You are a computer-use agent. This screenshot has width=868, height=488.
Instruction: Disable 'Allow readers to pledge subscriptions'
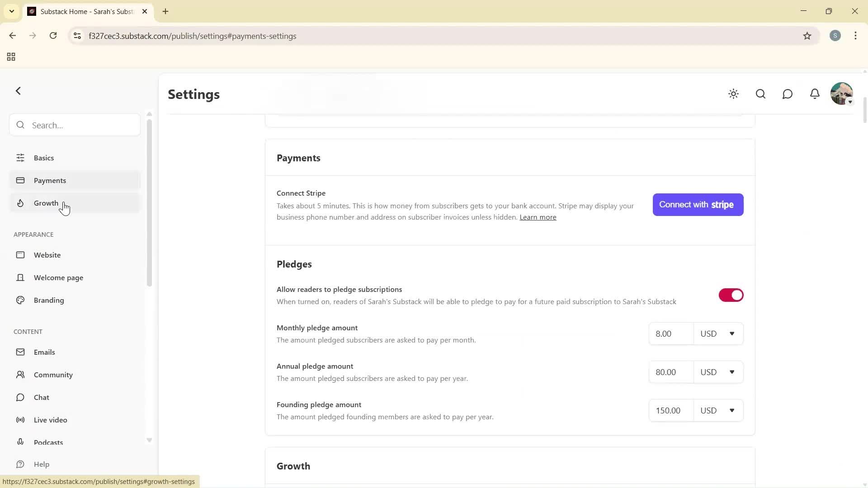coord(731,295)
